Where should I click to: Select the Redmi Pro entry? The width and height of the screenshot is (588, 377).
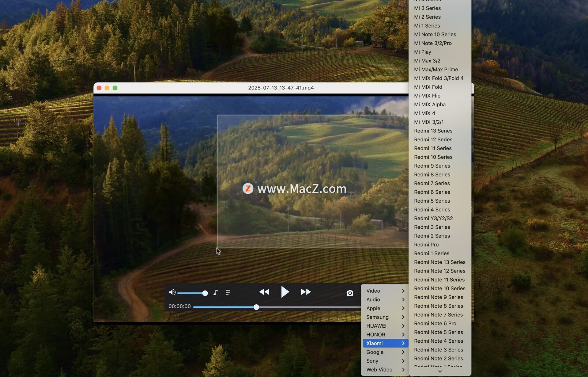click(x=426, y=245)
